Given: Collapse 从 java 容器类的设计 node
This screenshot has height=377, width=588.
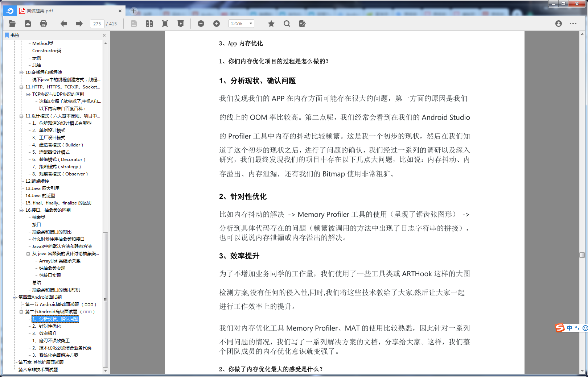Looking at the screenshot, I should [28, 254].
